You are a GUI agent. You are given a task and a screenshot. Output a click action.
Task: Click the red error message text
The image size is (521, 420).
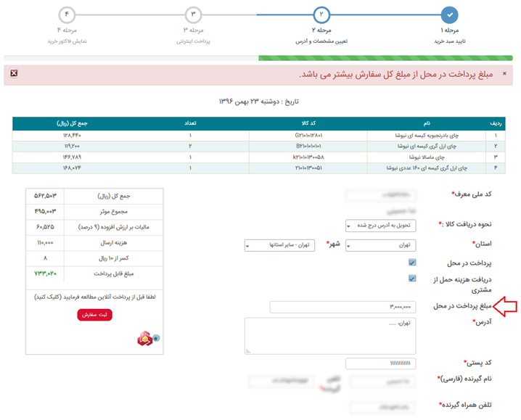coord(395,75)
